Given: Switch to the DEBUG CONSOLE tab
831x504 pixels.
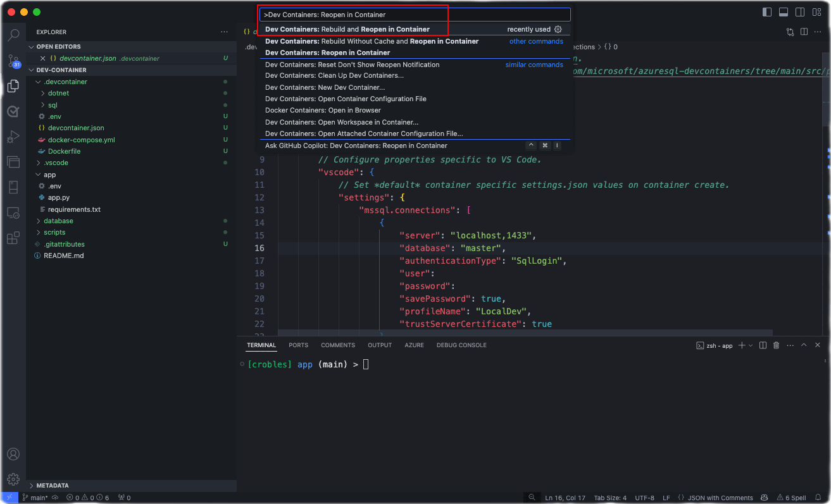Looking at the screenshot, I should pos(461,345).
